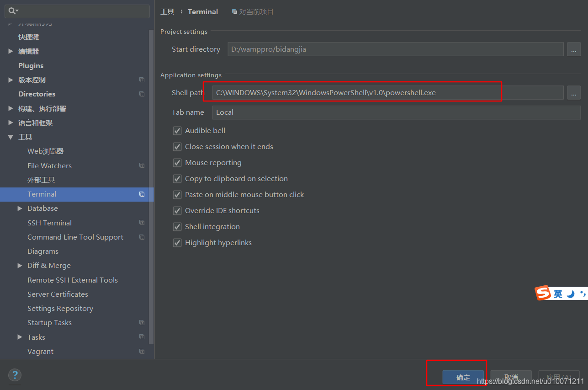Open SSH Terminal settings
The image size is (588, 390).
click(x=49, y=223)
